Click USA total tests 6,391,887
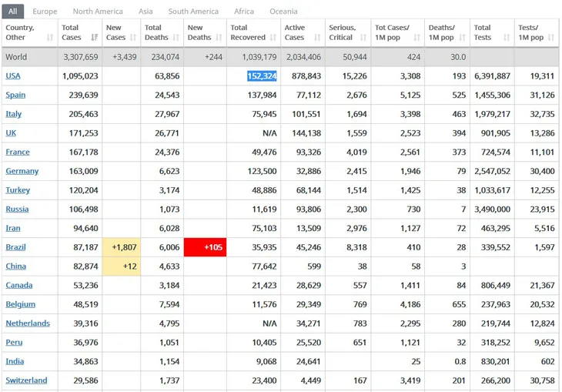This screenshot has height=392, width=562. coord(492,76)
